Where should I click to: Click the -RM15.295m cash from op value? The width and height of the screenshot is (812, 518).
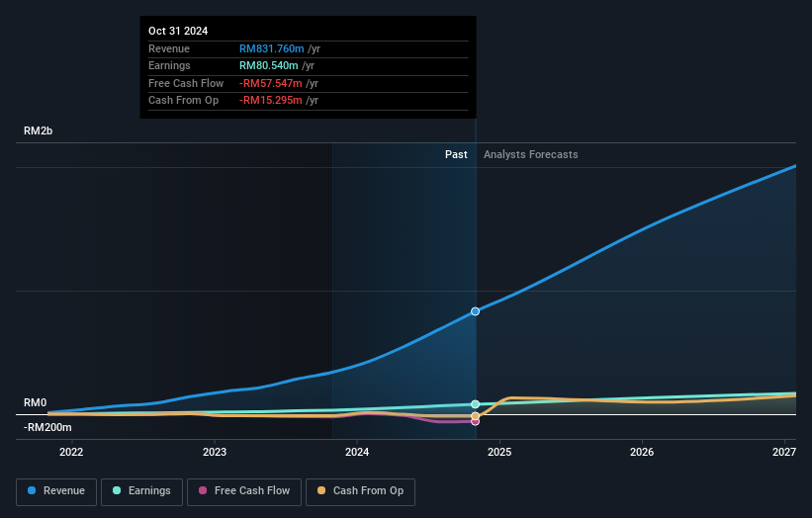pos(270,101)
